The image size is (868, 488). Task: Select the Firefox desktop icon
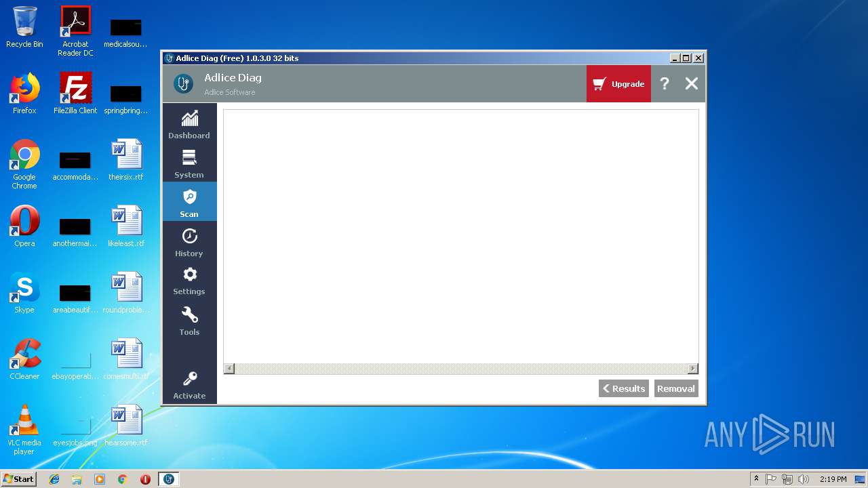(24, 94)
